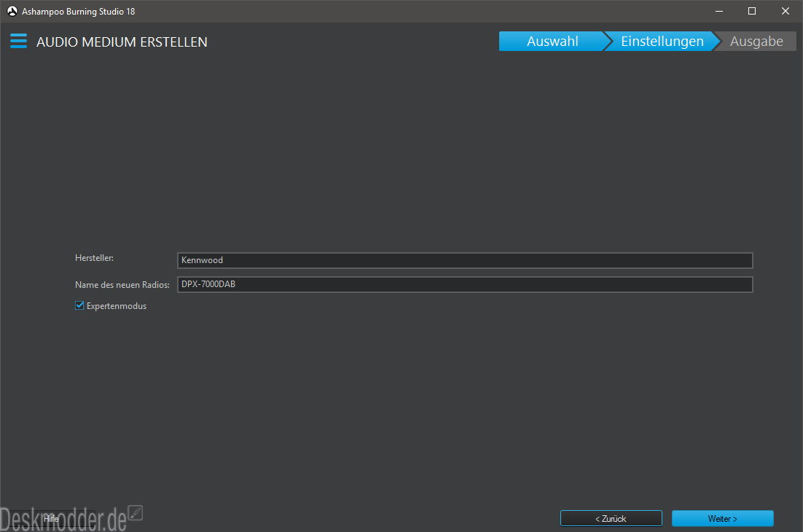
Task: Click the AUDIO MEDIUM ERSTELLEN heading
Action: point(122,42)
